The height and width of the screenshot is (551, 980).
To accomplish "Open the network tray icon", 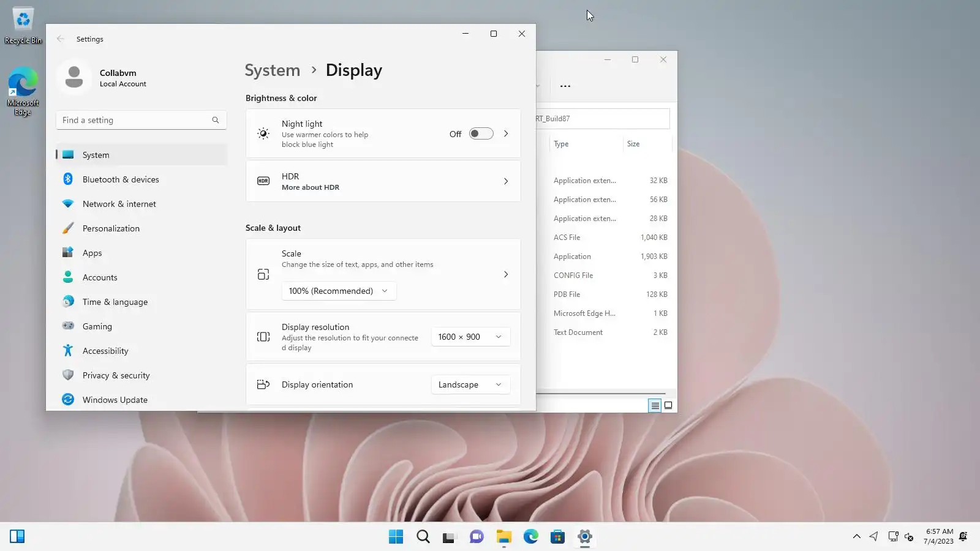I will pos(894,537).
